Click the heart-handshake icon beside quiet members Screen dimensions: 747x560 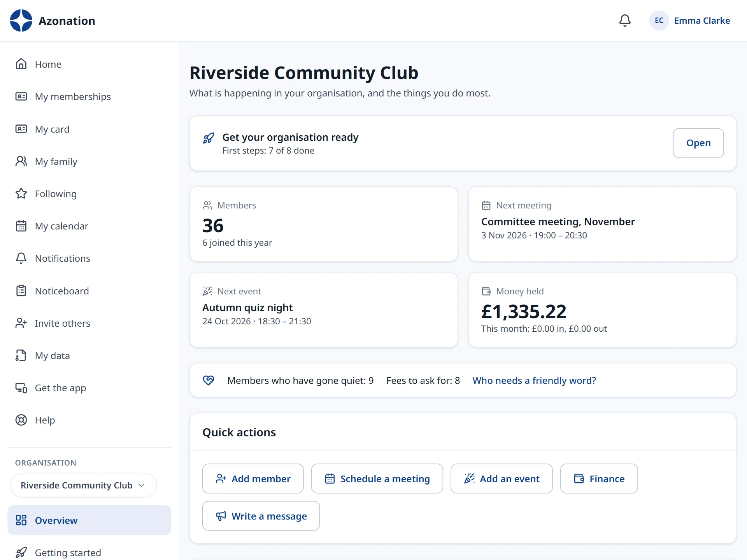click(x=209, y=380)
